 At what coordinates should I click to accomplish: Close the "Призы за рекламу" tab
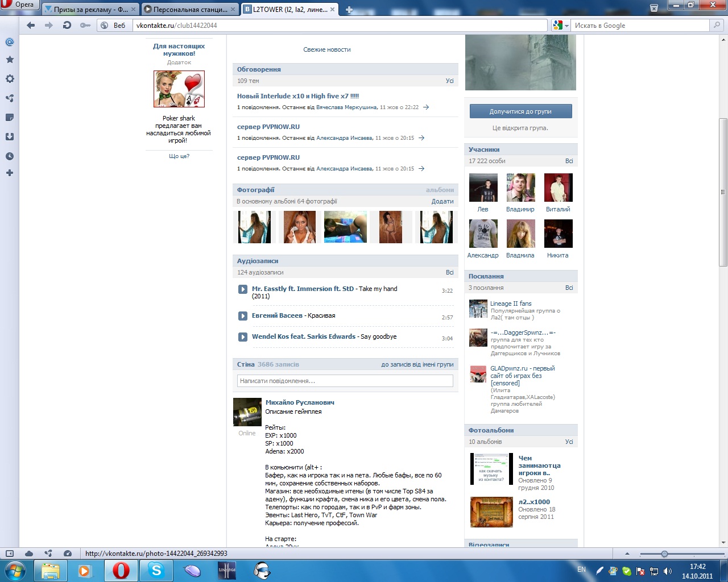[134, 10]
